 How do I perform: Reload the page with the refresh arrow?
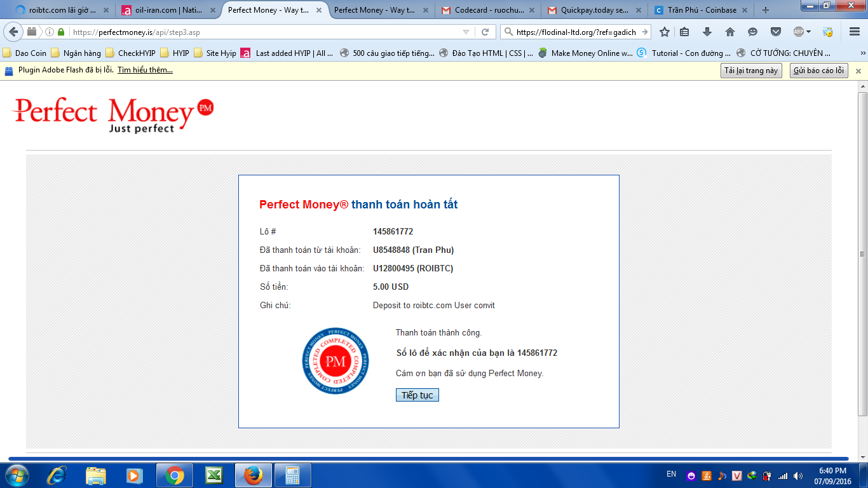point(485,32)
